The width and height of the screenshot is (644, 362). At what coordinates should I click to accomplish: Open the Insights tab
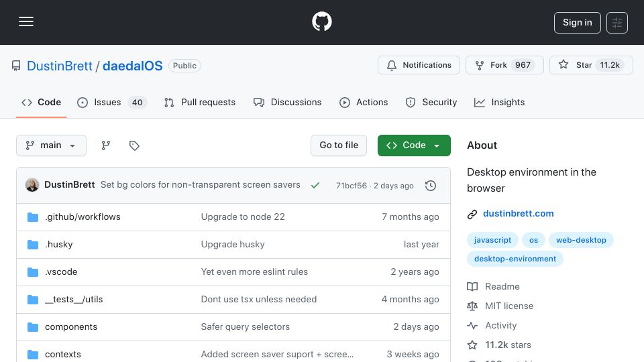coord(499,102)
